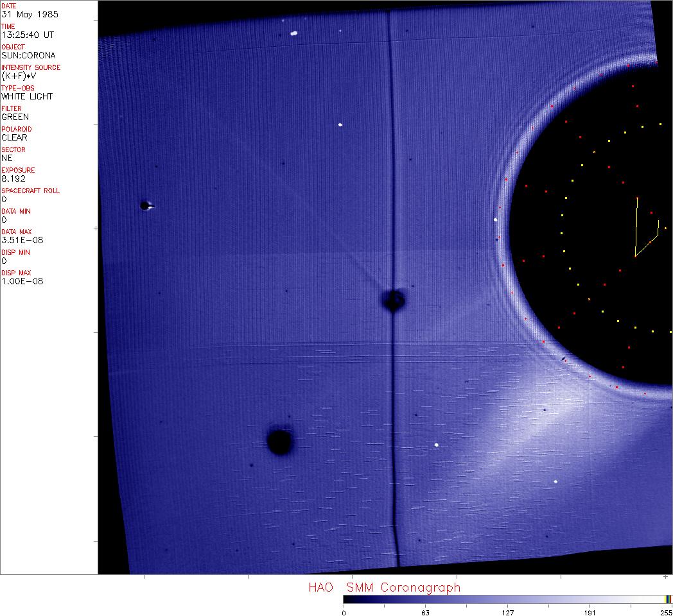Click the CLEAR polaroid value

pyautogui.click(x=14, y=137)
